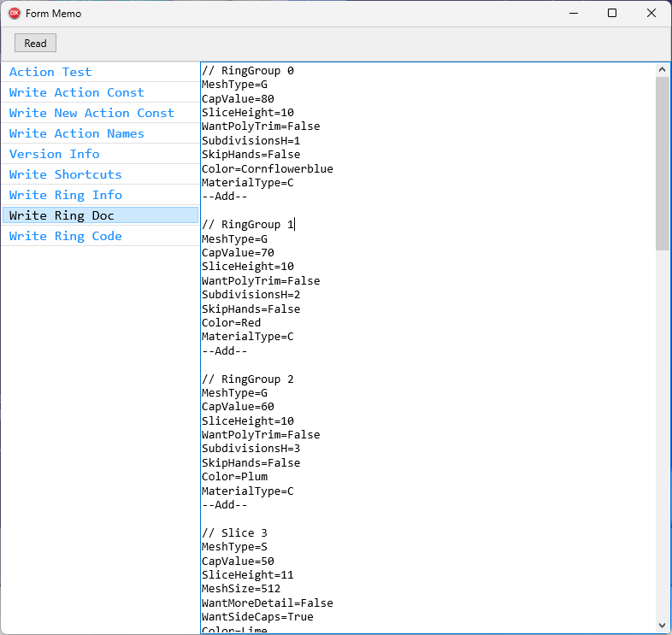Select Action Test in the list

point(50,72)
